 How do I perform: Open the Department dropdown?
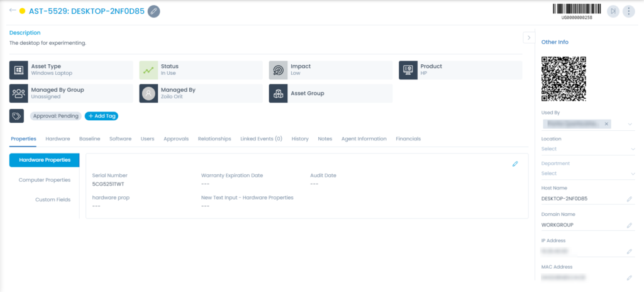click(588, 174)
